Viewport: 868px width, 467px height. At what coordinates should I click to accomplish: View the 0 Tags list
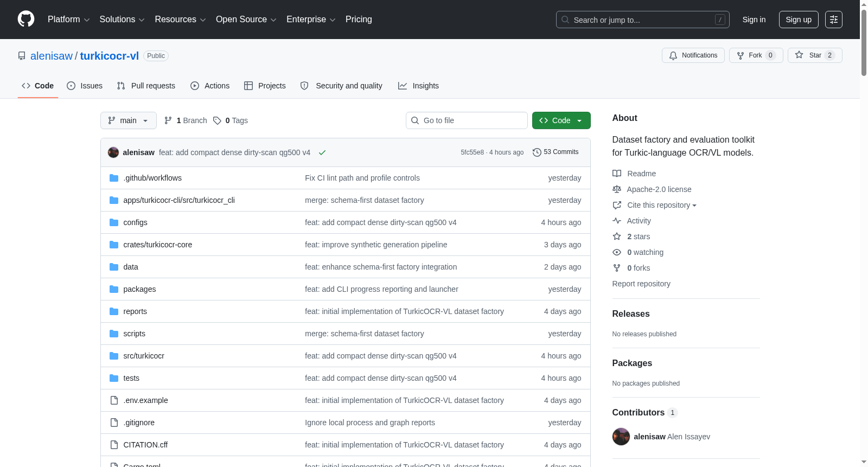point(231,120)
